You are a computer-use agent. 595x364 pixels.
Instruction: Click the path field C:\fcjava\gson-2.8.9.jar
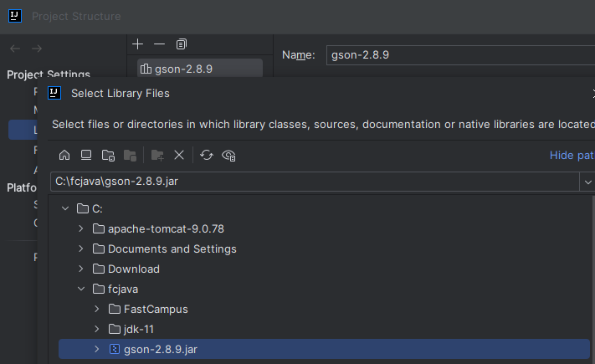[x=315, y=182]
